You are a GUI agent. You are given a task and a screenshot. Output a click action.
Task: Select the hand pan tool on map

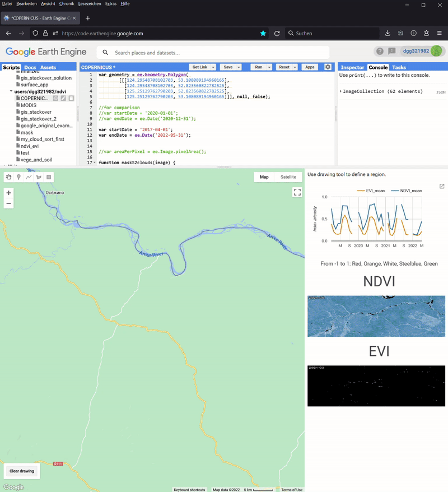8,177
